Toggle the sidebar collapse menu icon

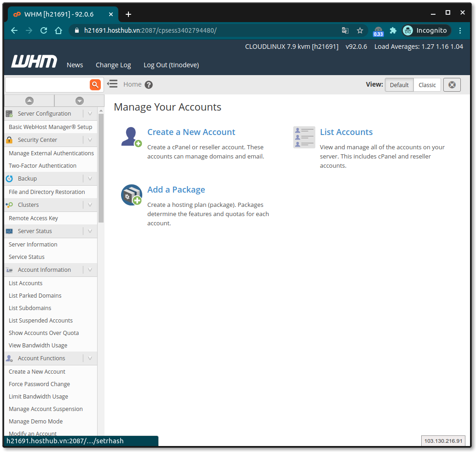pos(112,84)
